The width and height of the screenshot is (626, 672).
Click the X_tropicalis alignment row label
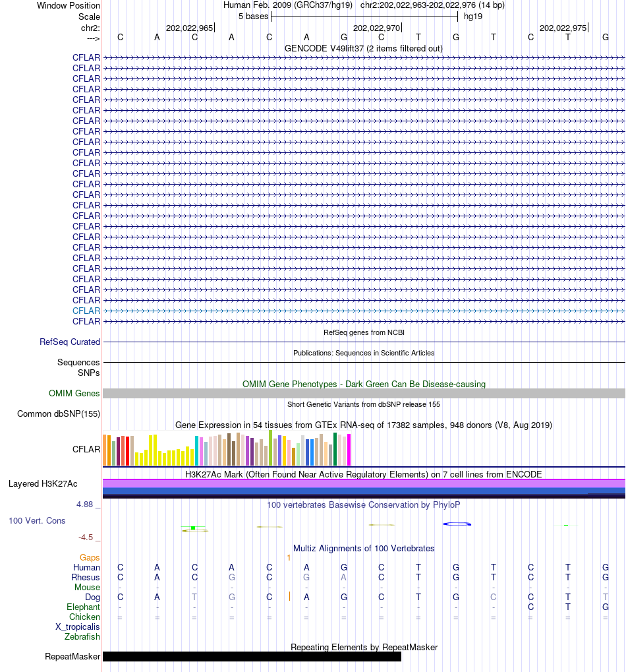coord(78,627)
